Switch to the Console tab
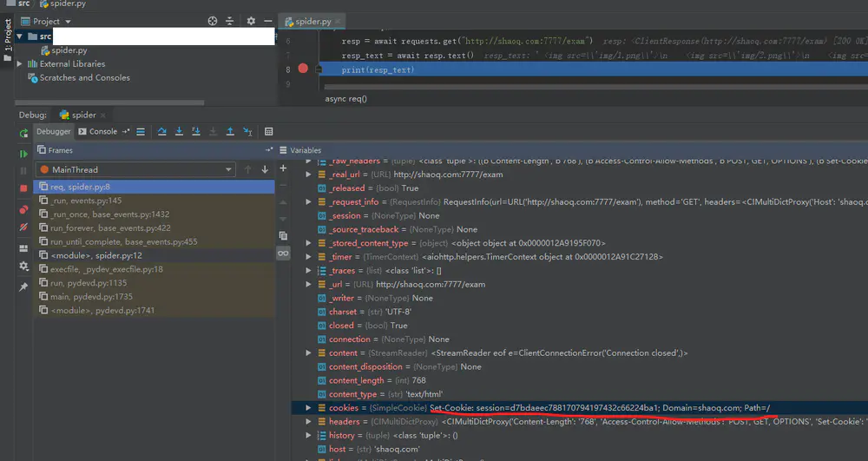Image resolution: width=868 pixels, height=461 pixels. 102,132
